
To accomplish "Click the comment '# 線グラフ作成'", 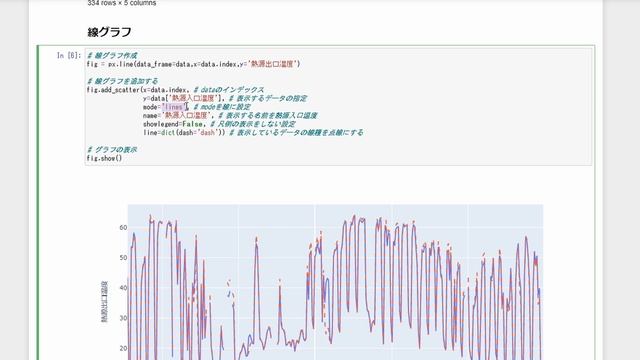I will pos(112,56).
